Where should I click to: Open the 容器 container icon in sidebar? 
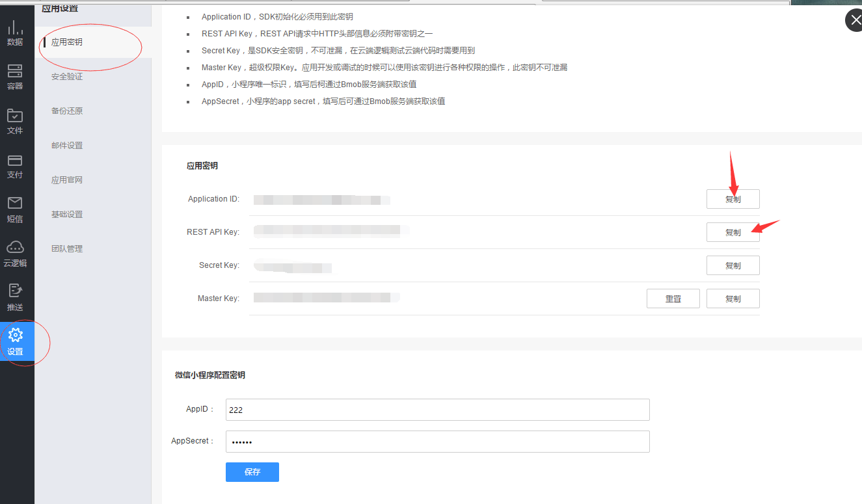tap(15, 77)
